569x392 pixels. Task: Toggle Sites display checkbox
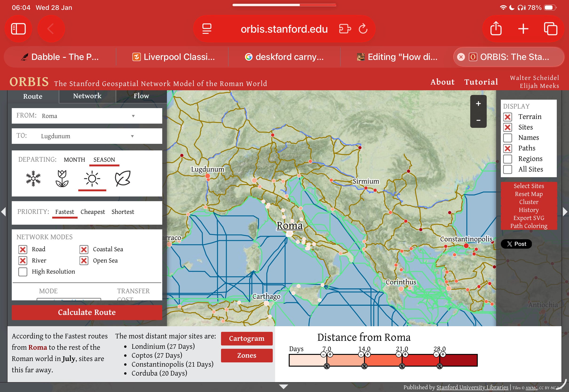(x=508, y=127)
